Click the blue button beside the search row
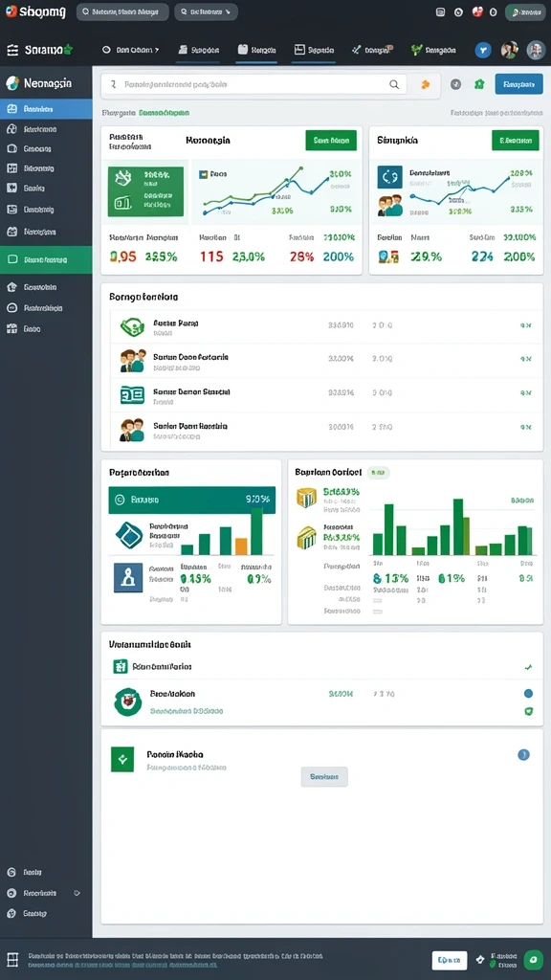The image size is (551, 980). pyautogui.click(x=519, y=84)
